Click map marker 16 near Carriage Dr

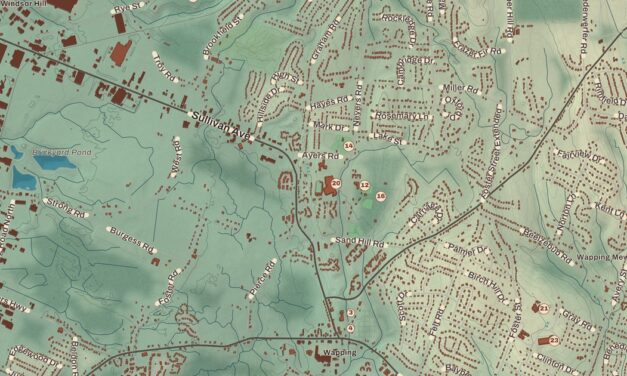pos(381,196)
